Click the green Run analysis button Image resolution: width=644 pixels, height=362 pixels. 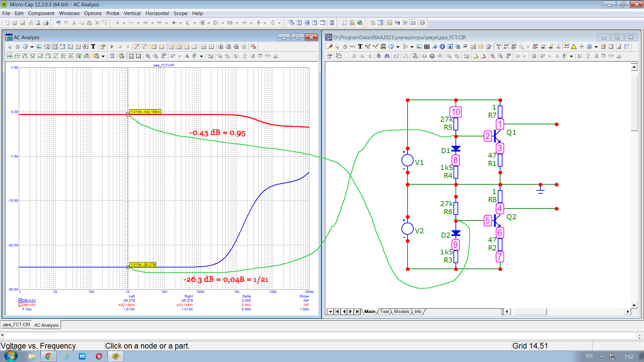coord(112,47)
